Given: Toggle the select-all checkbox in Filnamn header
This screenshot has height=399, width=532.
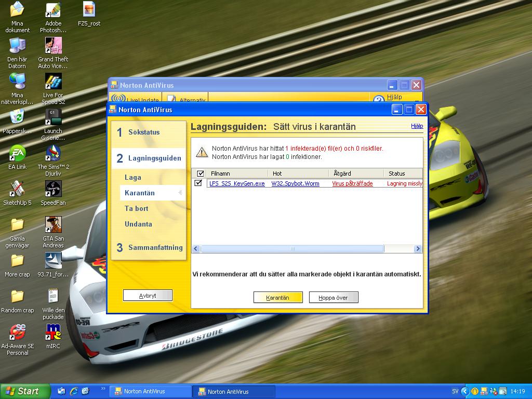Looking at the screenshot, I should point(200,174).
